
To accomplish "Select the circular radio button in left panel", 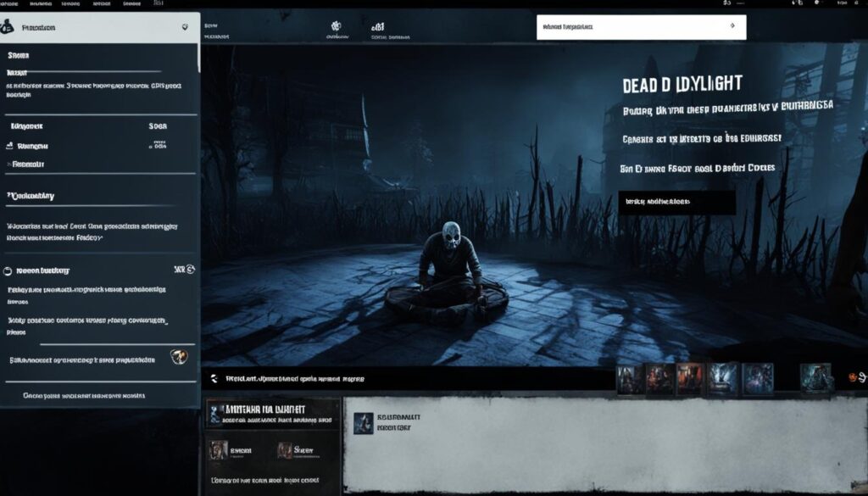I will pyautogui.click(x=8, y=271).
